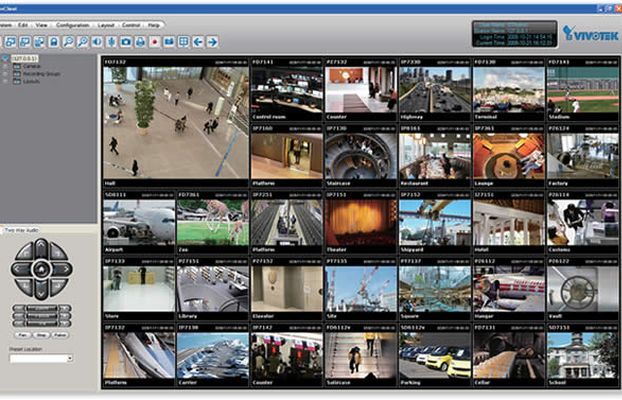
Task: Expand the Camera tree node
Action: (6, 67)
